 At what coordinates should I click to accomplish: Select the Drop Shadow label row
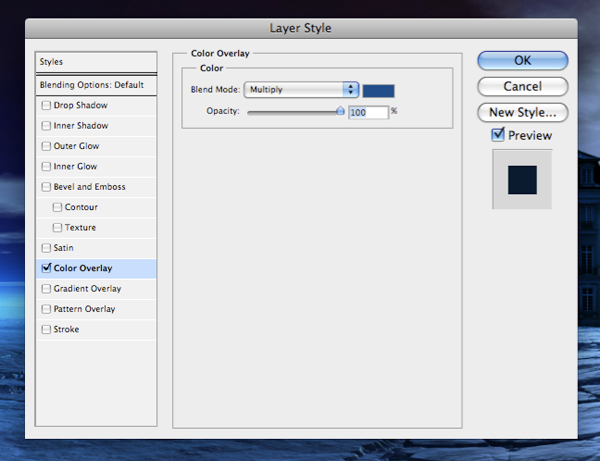click(96, 105)
